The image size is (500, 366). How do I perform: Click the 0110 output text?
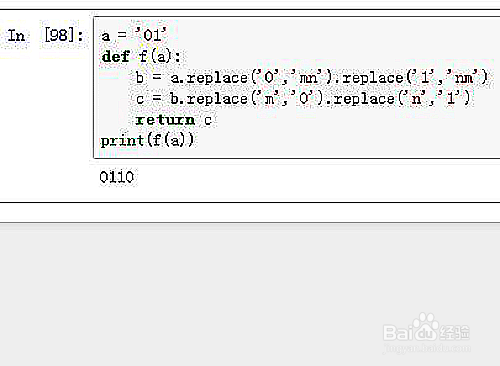pyautogui.click(x=117, y=177)
